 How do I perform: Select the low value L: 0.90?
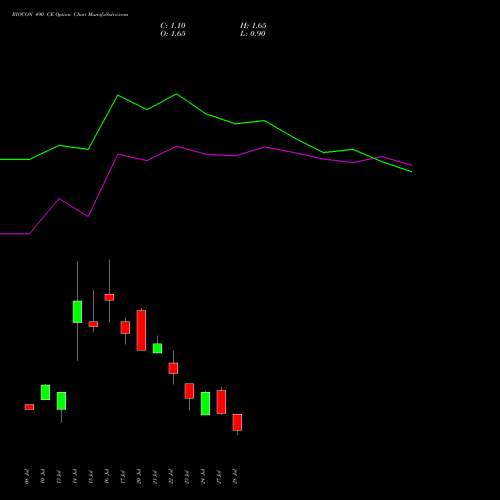click(253, 34)
